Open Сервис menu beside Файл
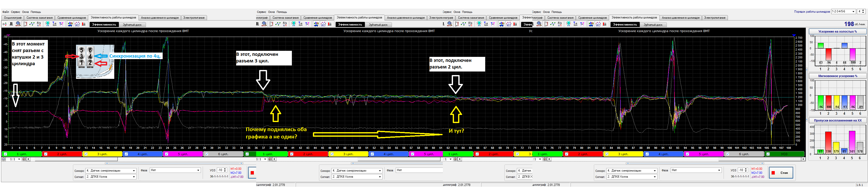Image resolution: width=868 pixels, height=188 pixels. point(15,12)
